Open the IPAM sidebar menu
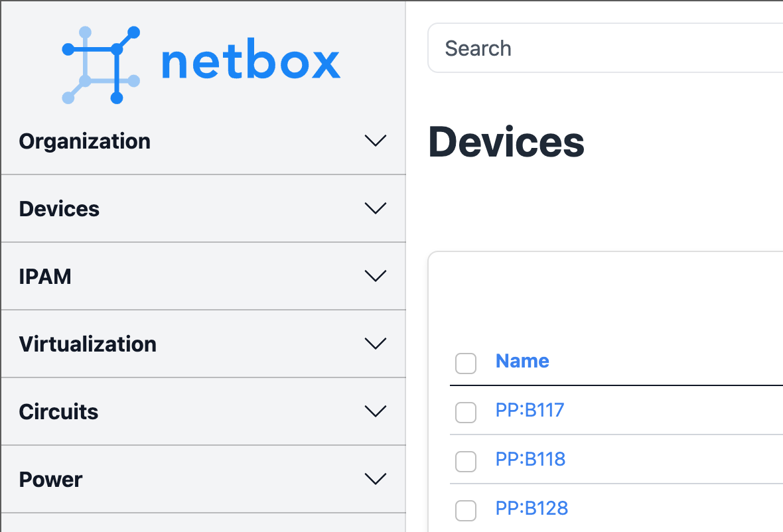783x532 pixels. (45, 277)
